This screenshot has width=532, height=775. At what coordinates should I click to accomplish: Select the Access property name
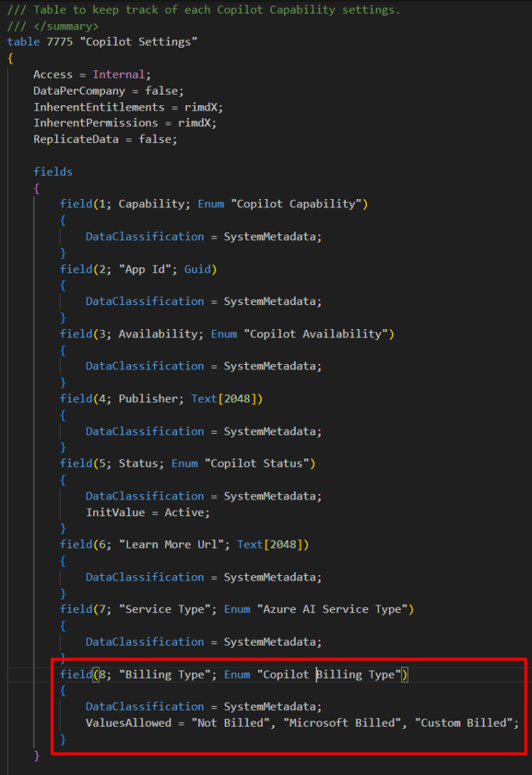tap(52, 74)
